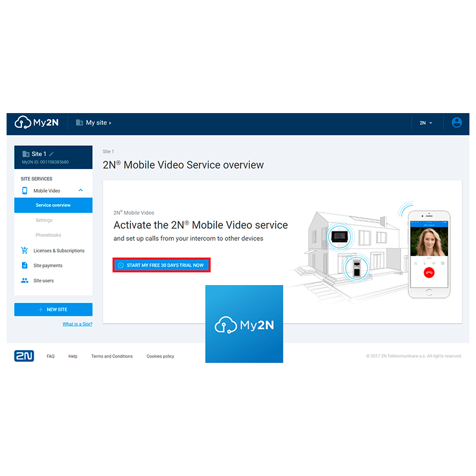The image size is (476, 476).
Task: Open Phonebooks under Mobile Video
Action: [48, 235]
